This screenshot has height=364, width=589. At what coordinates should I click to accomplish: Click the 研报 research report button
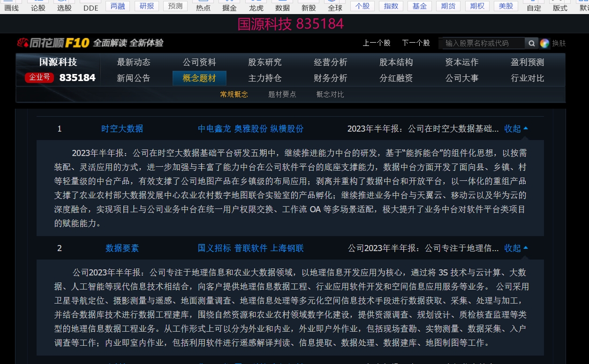coord(147,6)
